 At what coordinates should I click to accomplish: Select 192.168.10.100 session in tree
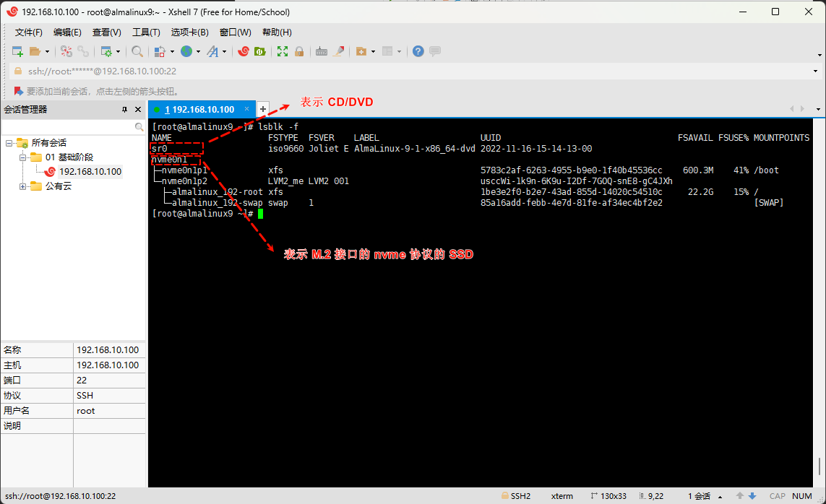(90, 172)
